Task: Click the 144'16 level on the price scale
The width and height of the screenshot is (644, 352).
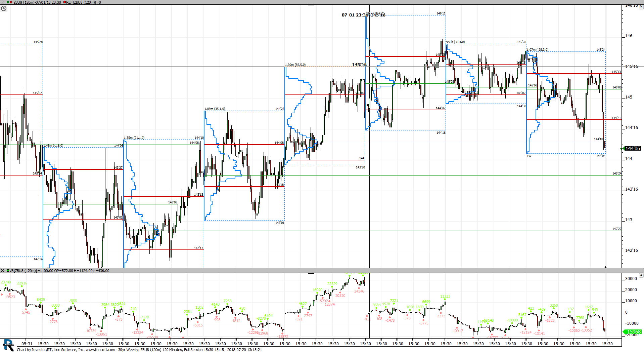Action: (x=631, y=128)
